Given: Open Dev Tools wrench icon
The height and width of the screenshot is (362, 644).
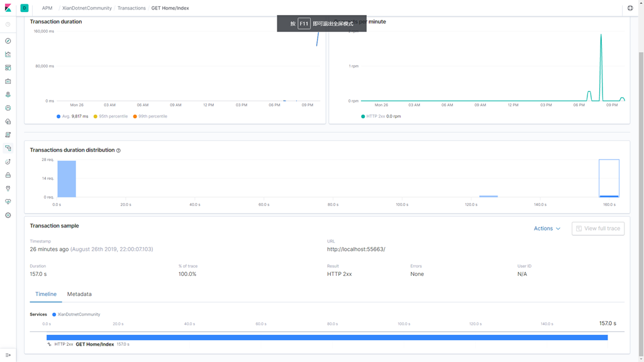Looking at the screenshot, I should (x=8, y=189).
